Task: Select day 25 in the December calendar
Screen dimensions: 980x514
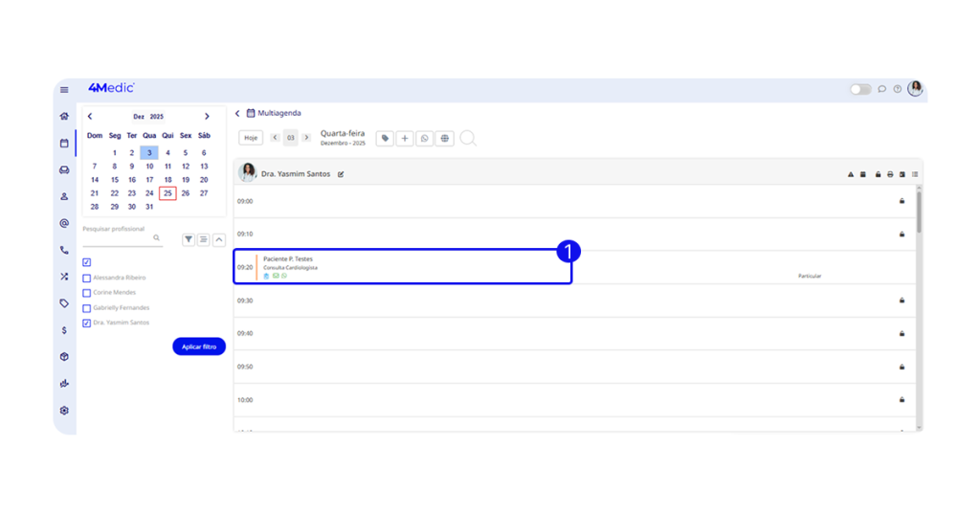Action: click(x=167, y=193)
